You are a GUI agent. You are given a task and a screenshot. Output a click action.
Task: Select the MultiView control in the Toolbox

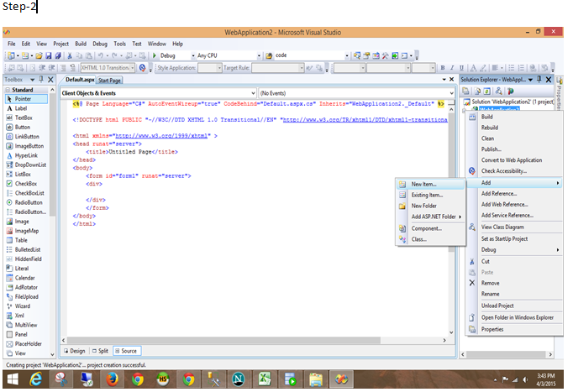(26, 324)
